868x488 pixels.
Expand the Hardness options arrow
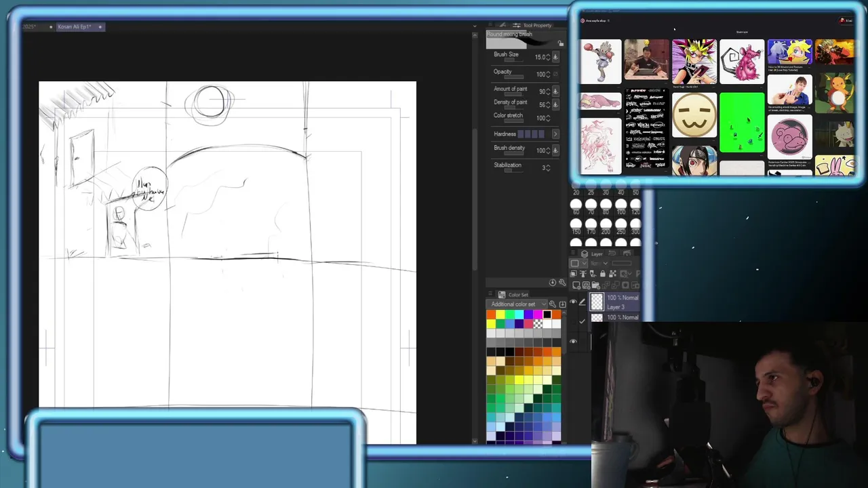tap(555, 134)
